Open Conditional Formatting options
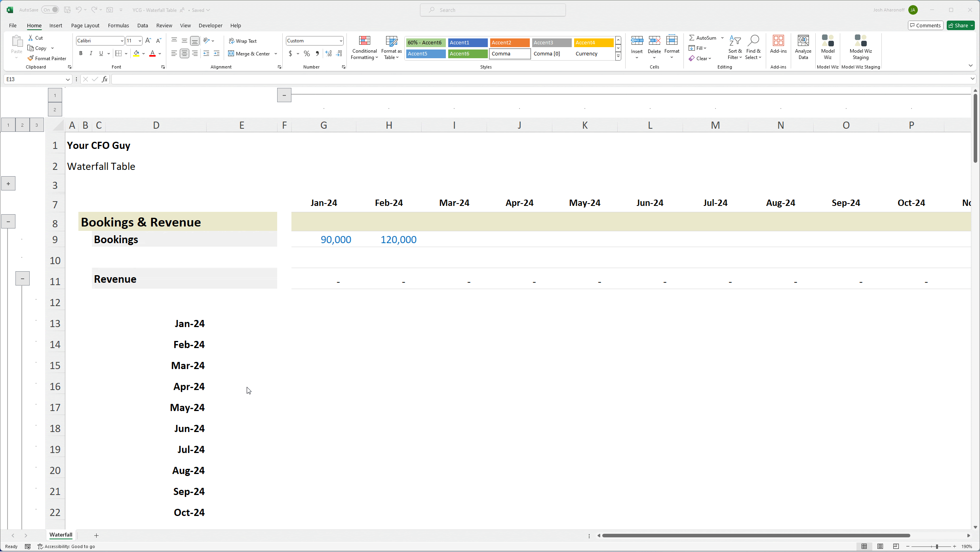The height and width of the screenshot is (552, 980). 364,48
